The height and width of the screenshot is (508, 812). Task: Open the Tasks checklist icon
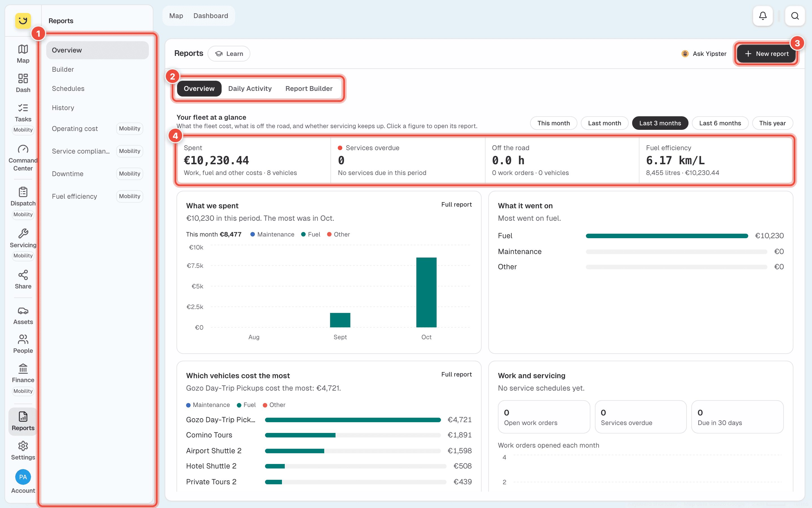click(23, 108)
